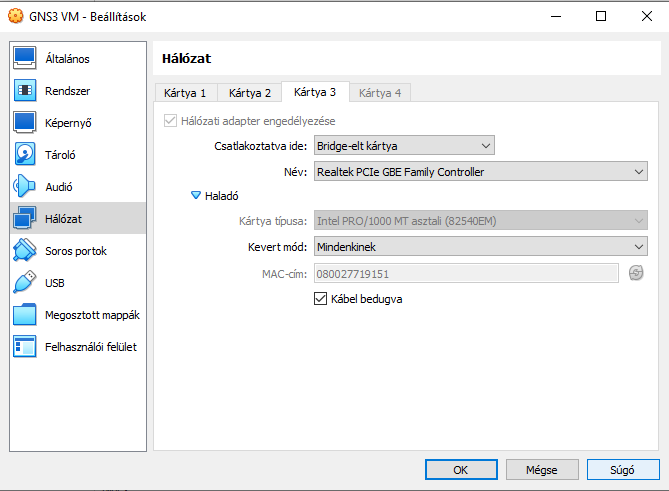Screen dimensions: 669x491
Task: Click the MAC address regenerate icon
Action: click(635, 273)
